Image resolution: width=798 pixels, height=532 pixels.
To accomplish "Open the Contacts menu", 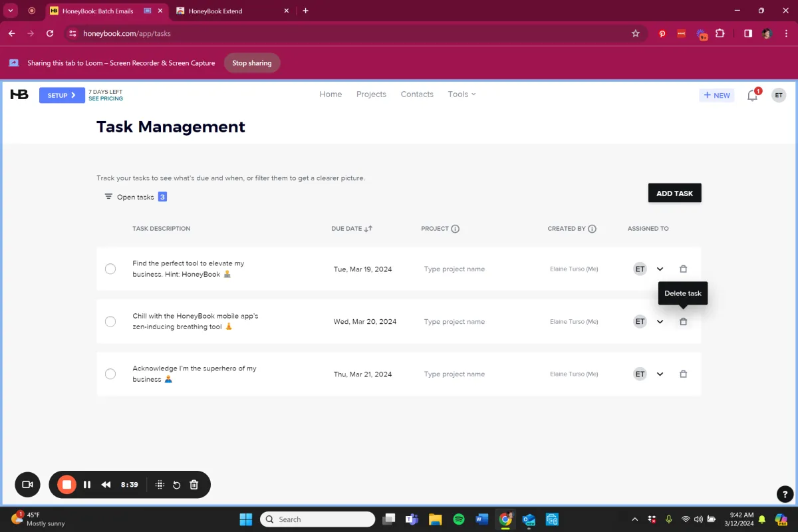I will [417, 94].
